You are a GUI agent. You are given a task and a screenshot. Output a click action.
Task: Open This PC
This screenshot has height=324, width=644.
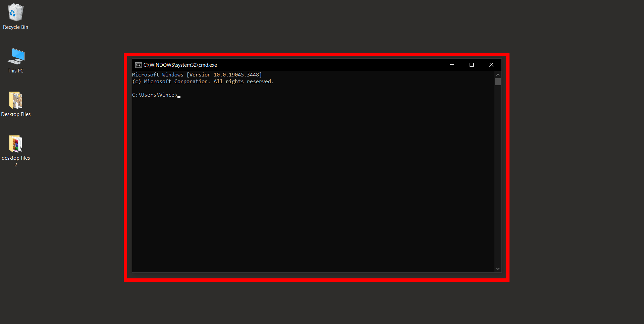(x=15, y=56)
